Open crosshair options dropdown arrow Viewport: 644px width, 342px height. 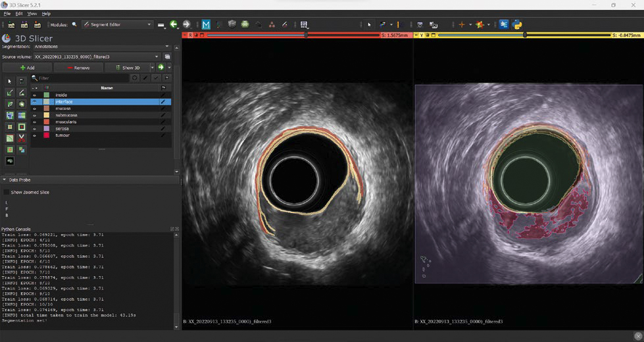click(x=470, y=24)
